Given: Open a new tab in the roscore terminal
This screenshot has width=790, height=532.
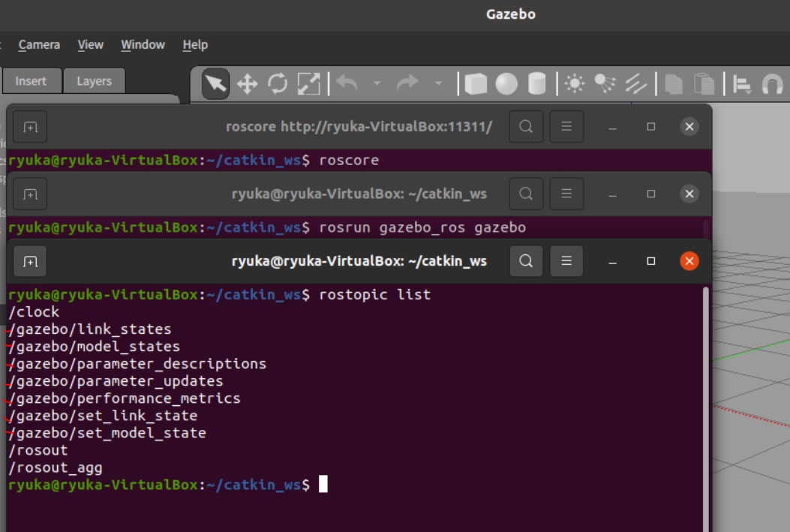Looking at the screenshot, I should tap(30, 126).
